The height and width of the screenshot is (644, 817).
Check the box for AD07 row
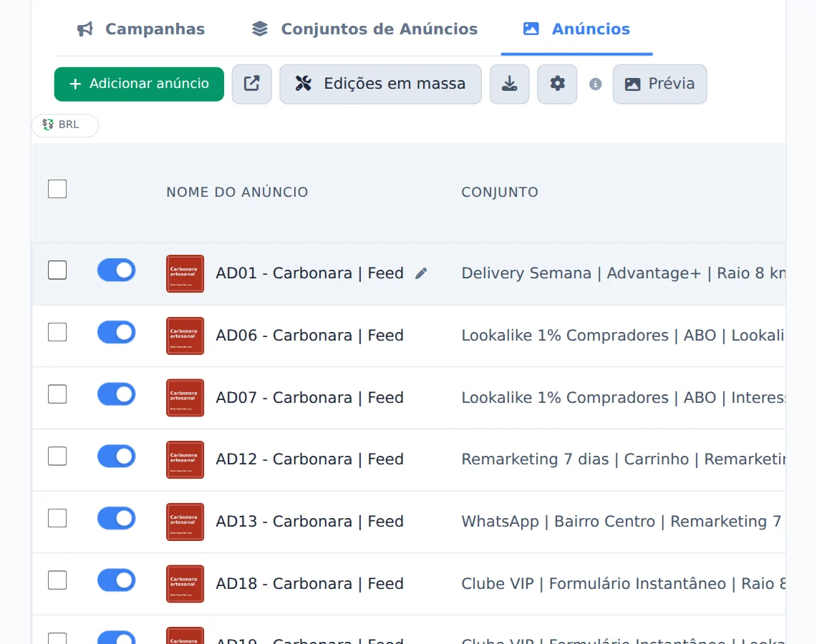point(57,394)
